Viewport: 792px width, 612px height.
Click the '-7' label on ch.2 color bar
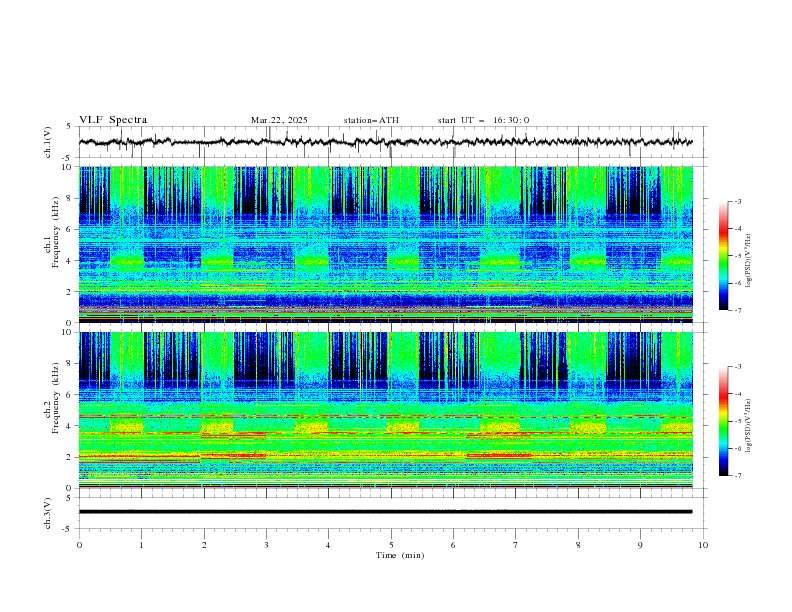click(738, 476)
